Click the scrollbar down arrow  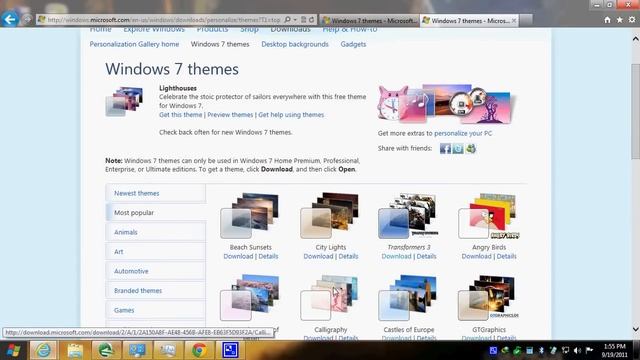click(x=636, y=329)
